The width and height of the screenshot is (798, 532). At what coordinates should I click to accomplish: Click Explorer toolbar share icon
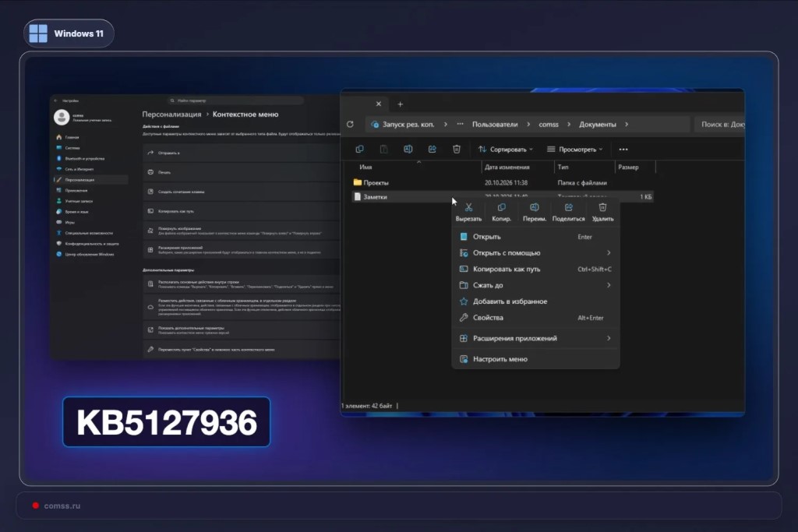pyautogui.click(x=432, y=149)
